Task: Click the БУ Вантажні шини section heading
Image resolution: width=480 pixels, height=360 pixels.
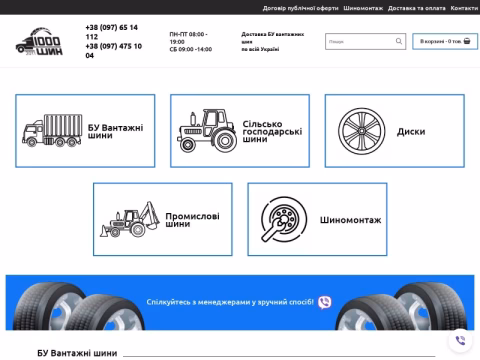Action: [x=77, y=353]
